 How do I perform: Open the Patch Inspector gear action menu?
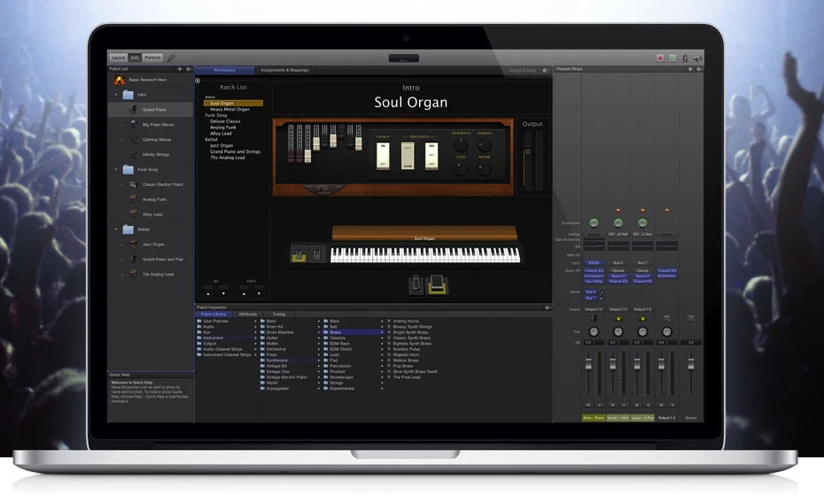coord(548,307)
